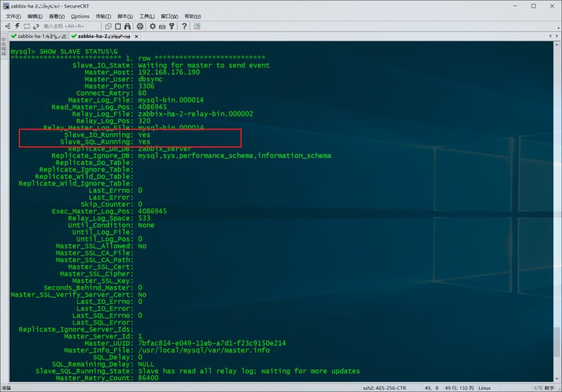Click the 准备 status bar text

[6, 388]
